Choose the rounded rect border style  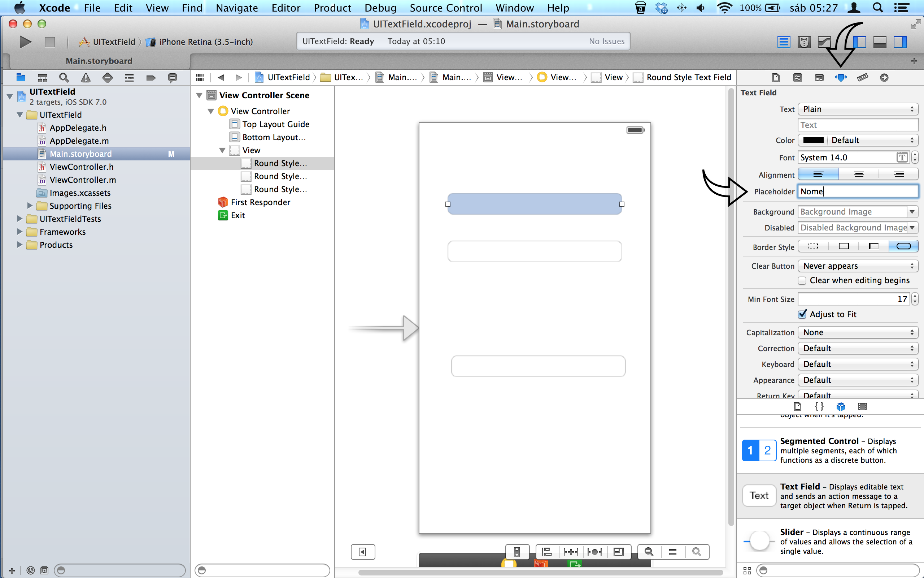(903, 246)
